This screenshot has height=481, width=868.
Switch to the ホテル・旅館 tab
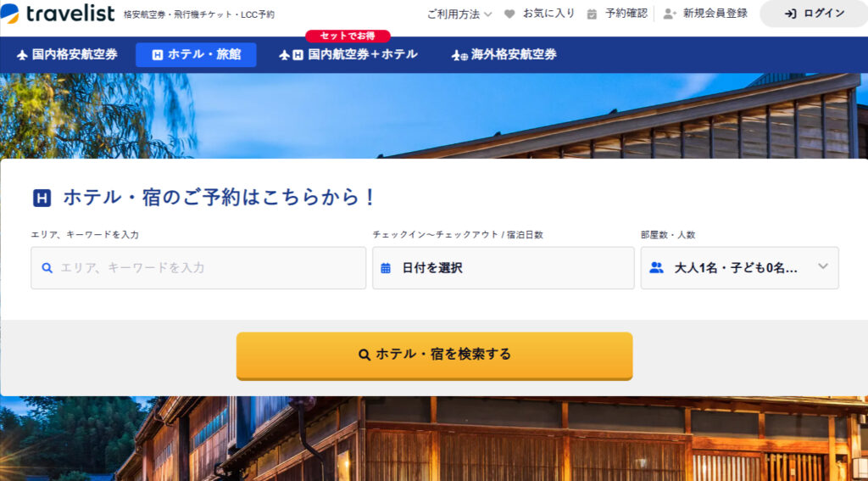(196, 55)
